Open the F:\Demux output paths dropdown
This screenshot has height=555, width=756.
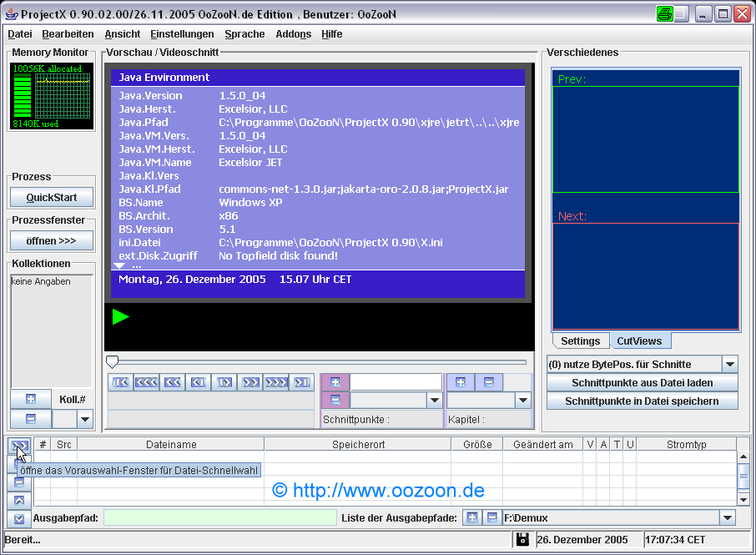(727, 518)
